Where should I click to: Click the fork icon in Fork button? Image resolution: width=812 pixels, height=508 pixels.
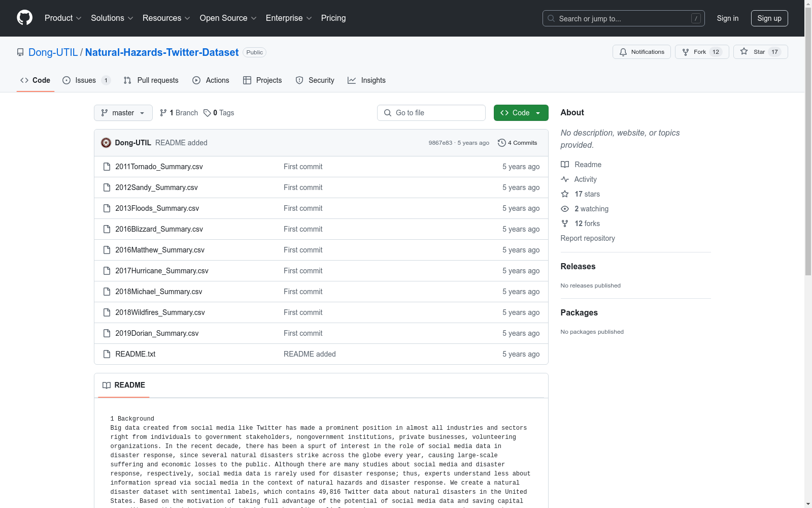coord(686,52)
